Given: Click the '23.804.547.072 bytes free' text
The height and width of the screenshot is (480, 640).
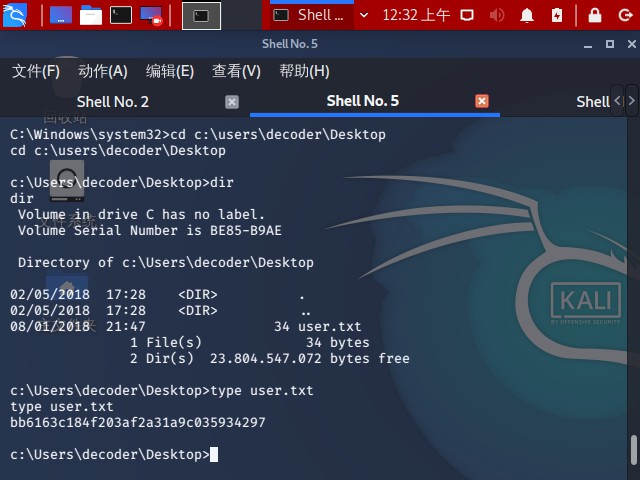Looking at the screenshot, I should [310, 358].
